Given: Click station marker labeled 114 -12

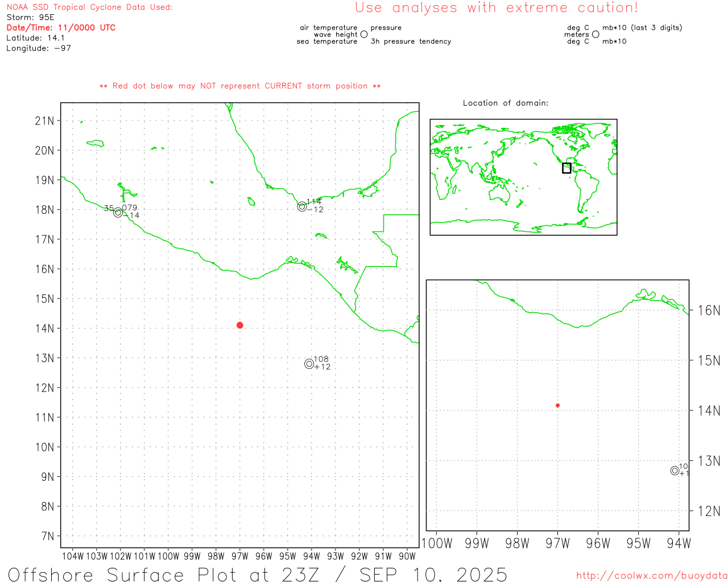Looking at the screenshot, I should click(302, 207).
